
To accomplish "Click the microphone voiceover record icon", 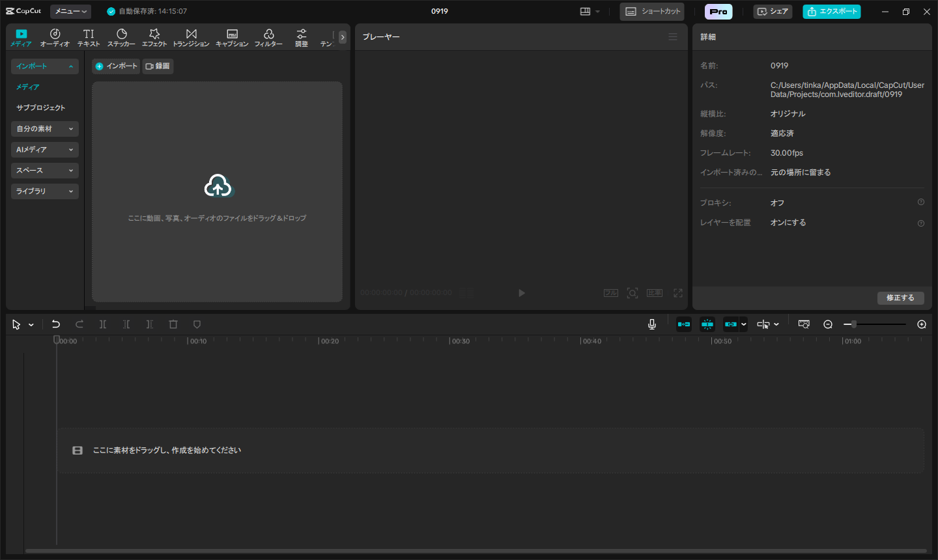I will click(x=652, y=324).
